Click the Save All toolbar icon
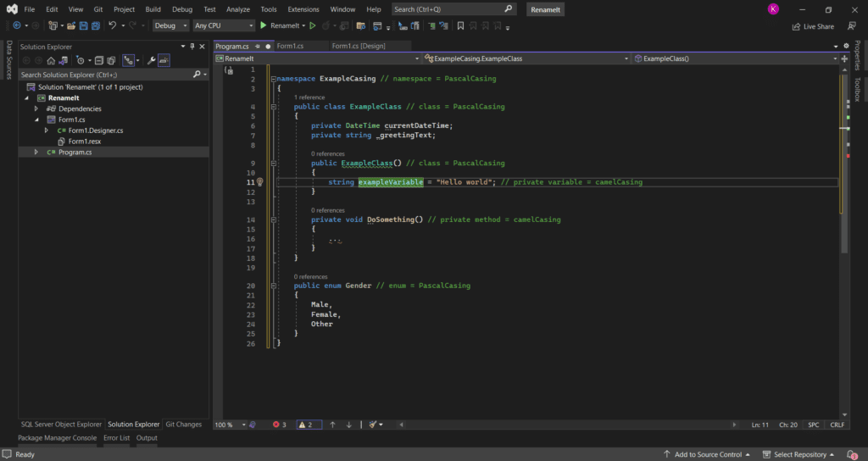Viewport: 868px width, 461px height. pos(96,25)
